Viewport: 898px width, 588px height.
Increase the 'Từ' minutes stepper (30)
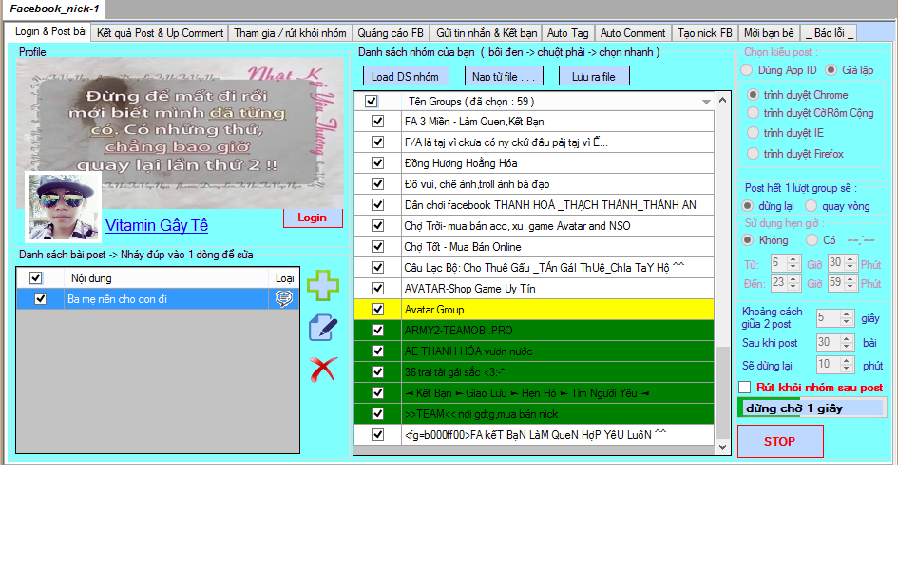point(851,259)
